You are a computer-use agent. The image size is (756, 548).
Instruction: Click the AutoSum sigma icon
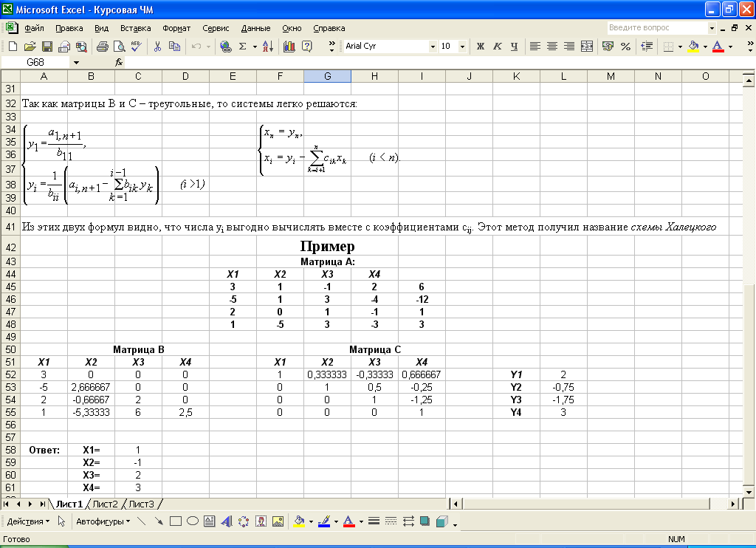[x=242, y=47]
